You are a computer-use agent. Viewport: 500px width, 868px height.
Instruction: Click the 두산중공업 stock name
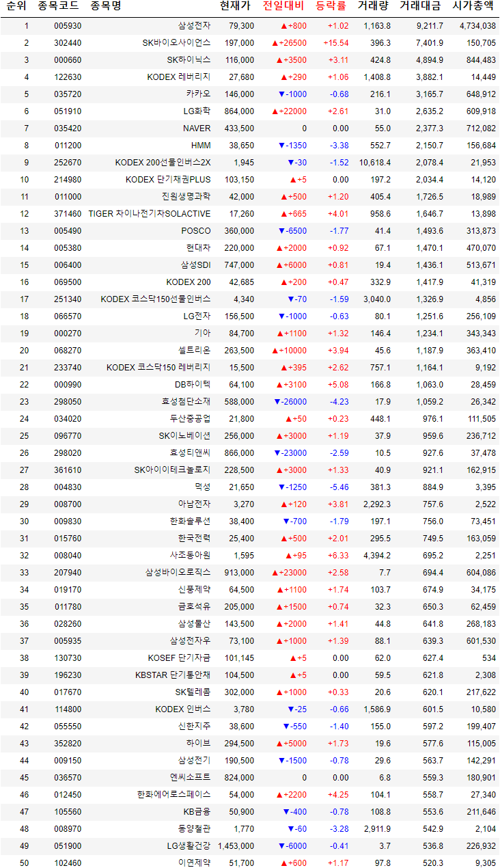(191, 419)
